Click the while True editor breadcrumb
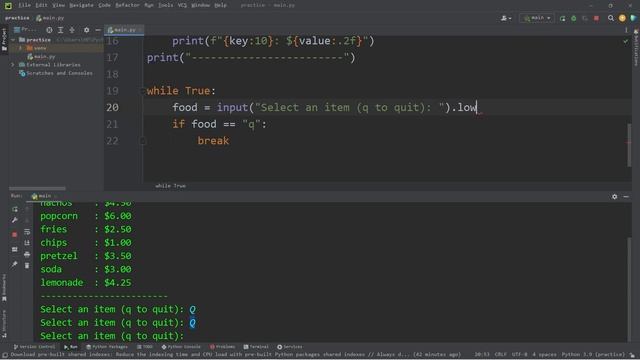The height and width of the screenshot is (360, 640). tap(170, 186)
